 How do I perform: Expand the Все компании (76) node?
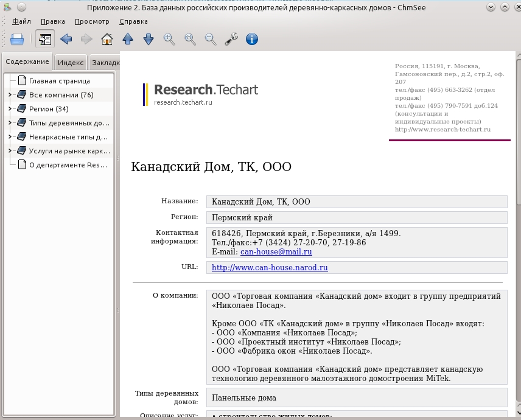10,95
